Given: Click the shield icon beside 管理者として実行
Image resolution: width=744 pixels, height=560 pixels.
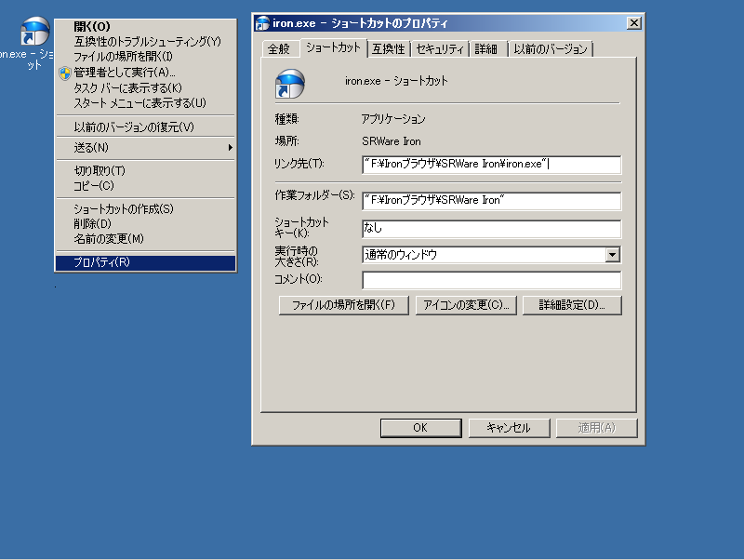Looking at the screenshot, I should [x=65, y=73].
